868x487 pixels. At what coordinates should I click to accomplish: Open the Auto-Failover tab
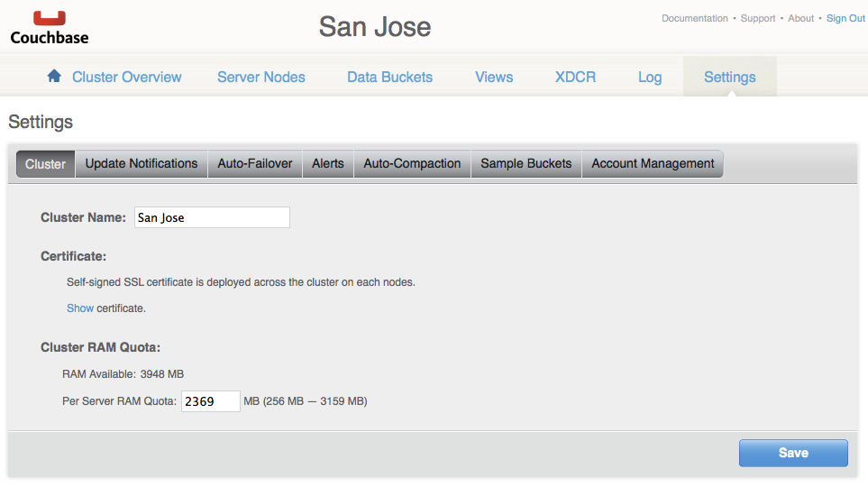[x=255, y=164]
